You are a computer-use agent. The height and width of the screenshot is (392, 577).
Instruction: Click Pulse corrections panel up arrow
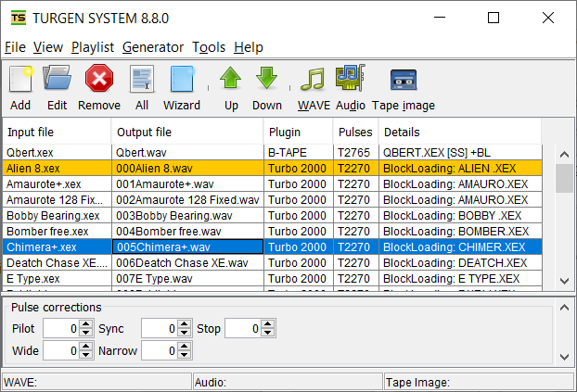564,307
